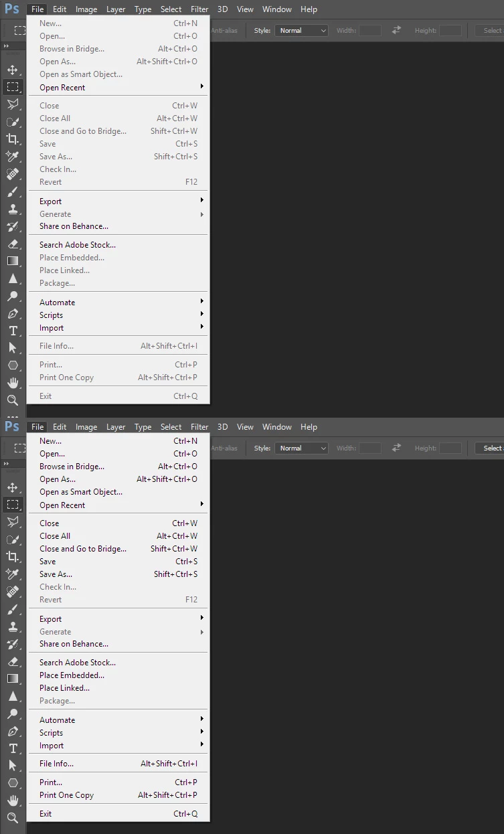
Task: Select the Brush tool in the lower window
Action: click(13, 609)
